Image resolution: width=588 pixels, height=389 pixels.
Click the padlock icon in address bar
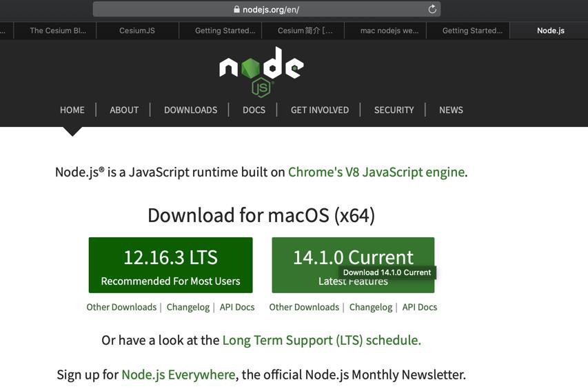[x=236, y=10]
